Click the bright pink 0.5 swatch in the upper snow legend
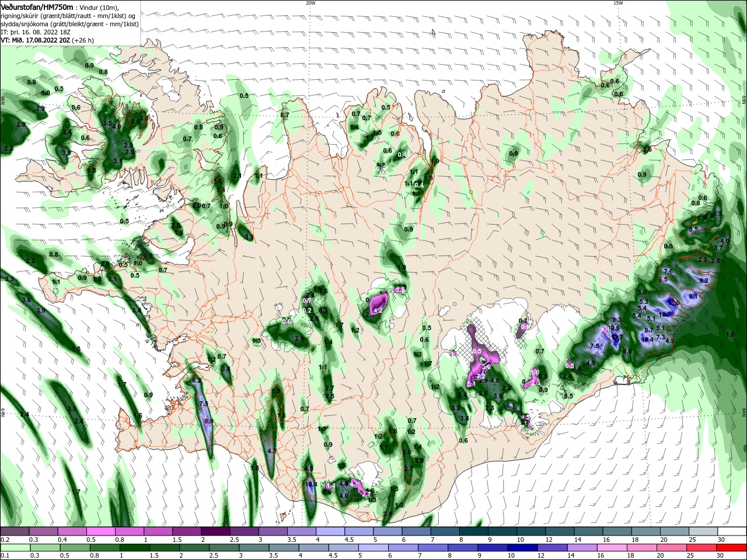Viewport: 747px width, 560px height. tap(100, 531)
